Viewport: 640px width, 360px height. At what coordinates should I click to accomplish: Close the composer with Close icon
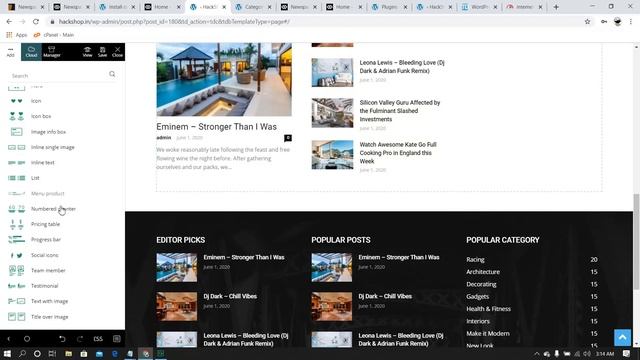point(118,52)
